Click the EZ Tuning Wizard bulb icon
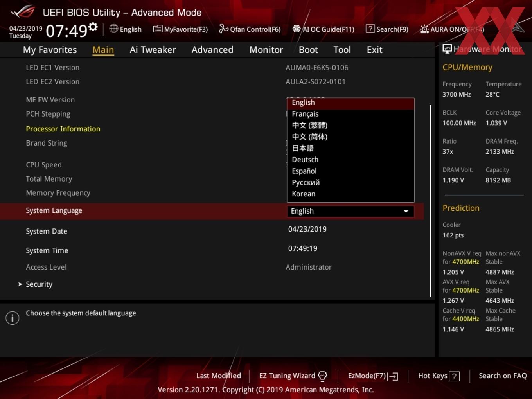 (322, 376)
